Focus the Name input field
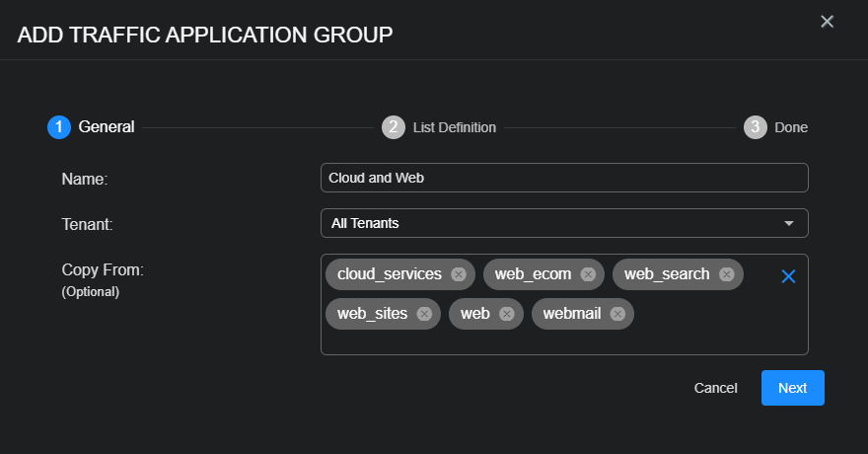The height and width of the screenshot is (454, 868). 564,178
